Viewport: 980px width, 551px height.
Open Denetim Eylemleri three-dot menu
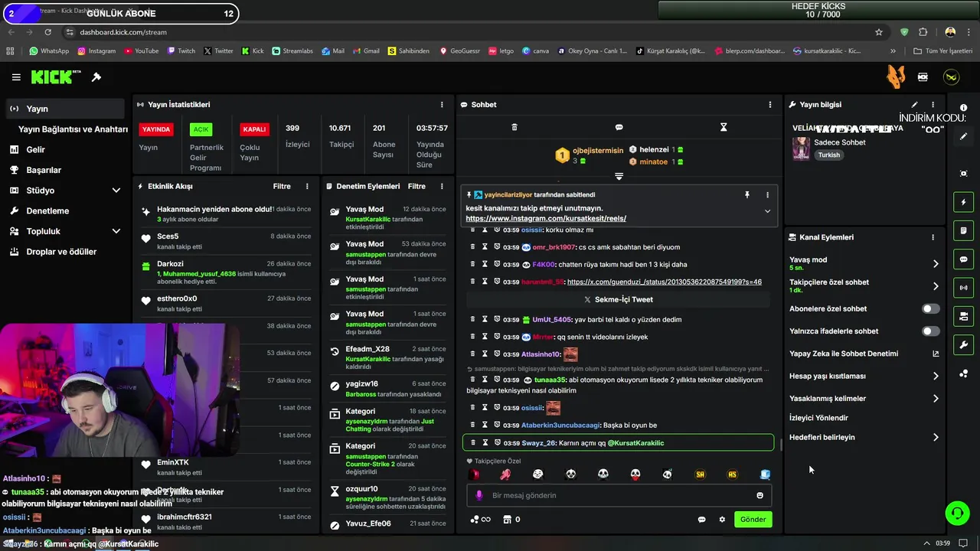[442, 186]
